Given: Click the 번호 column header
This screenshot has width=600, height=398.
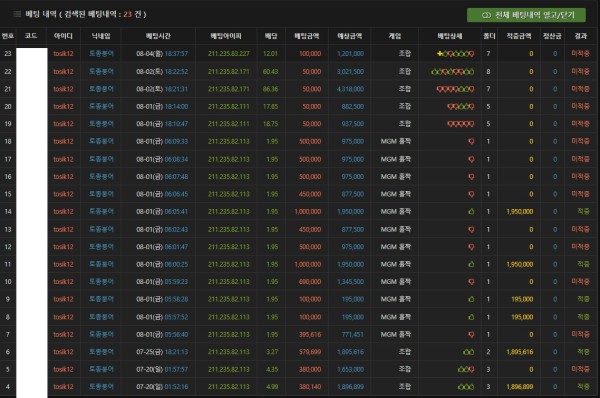Looking at the screenshot, I should (8, 36).
